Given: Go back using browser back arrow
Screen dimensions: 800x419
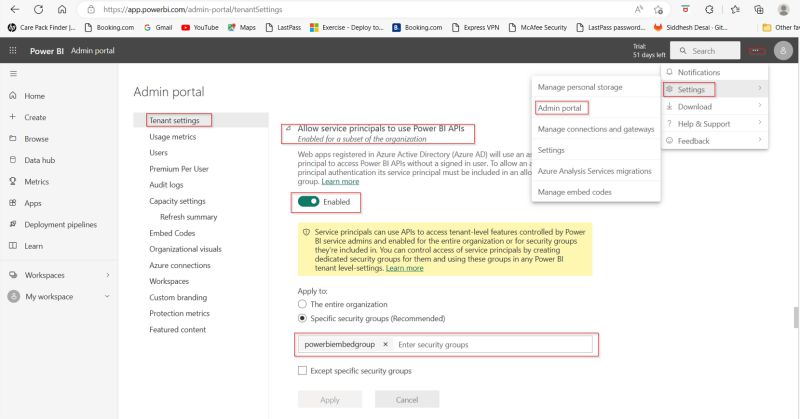Looking at the screenshot, I should pos(15,9).
